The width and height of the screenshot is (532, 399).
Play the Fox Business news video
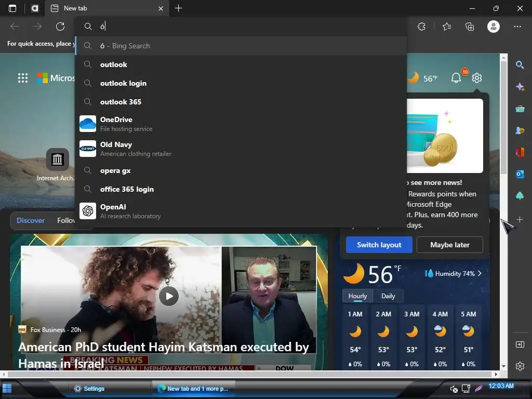coord(169,296)
